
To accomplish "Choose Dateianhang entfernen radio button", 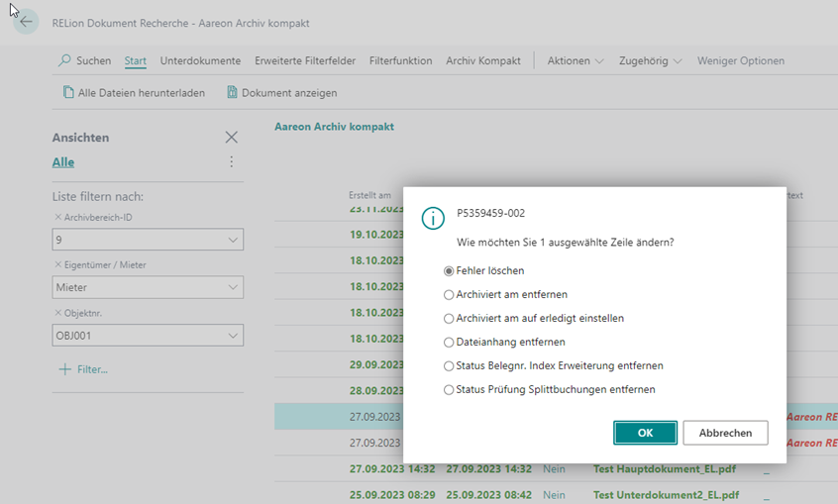I will (x=449, y=343).
